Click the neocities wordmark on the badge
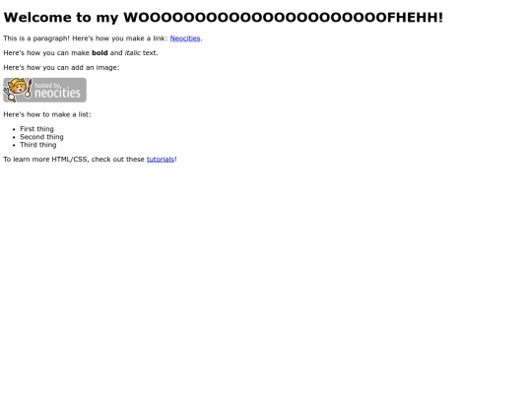Image resolution: width=532 pixels, height=399 pixels. 57,93
